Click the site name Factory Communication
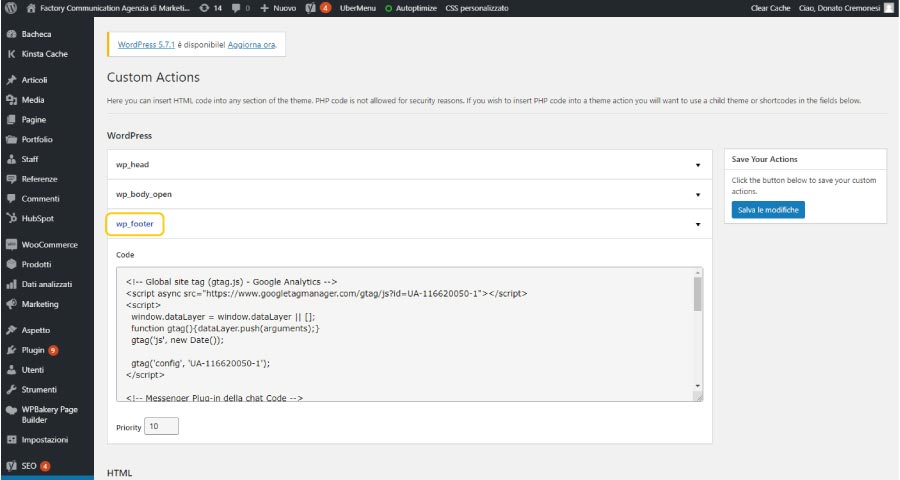 [x=114, y=8]
